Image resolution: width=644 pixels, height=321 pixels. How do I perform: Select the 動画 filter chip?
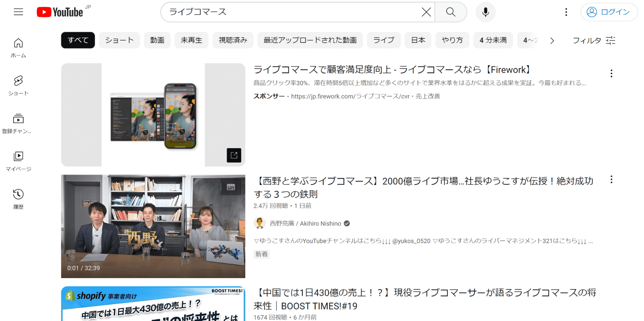click(157, 40)
